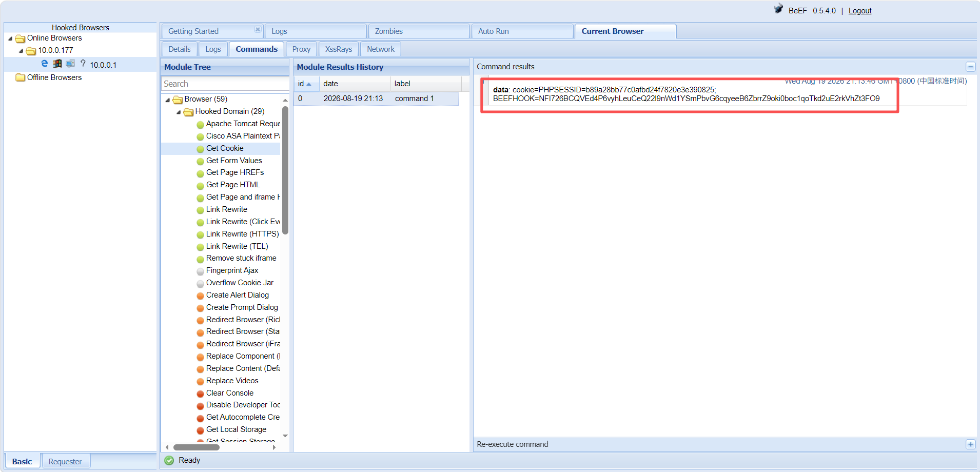The image size is (980, 472).
Task: Select command 1 row in results history
Action: pos(376,99)
